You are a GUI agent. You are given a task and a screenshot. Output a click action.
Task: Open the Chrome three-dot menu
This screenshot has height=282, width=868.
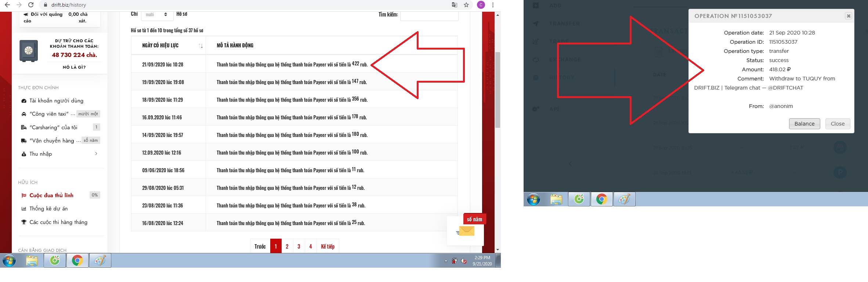pos(493,5)
